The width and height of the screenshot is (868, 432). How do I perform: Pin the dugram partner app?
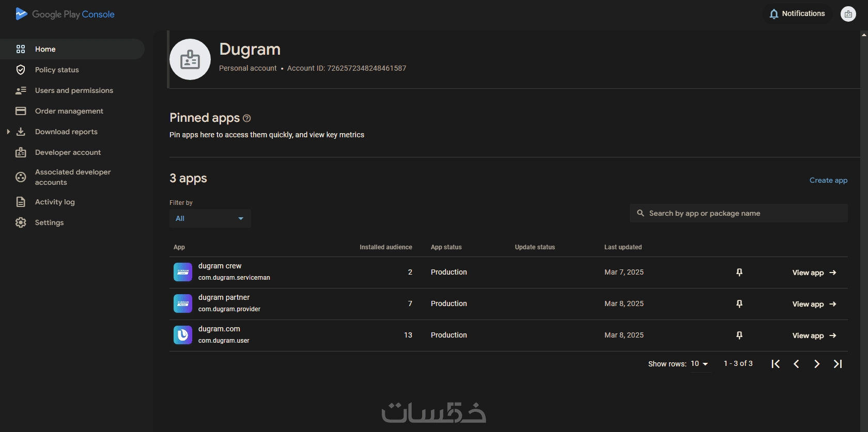tap(739, 303)
